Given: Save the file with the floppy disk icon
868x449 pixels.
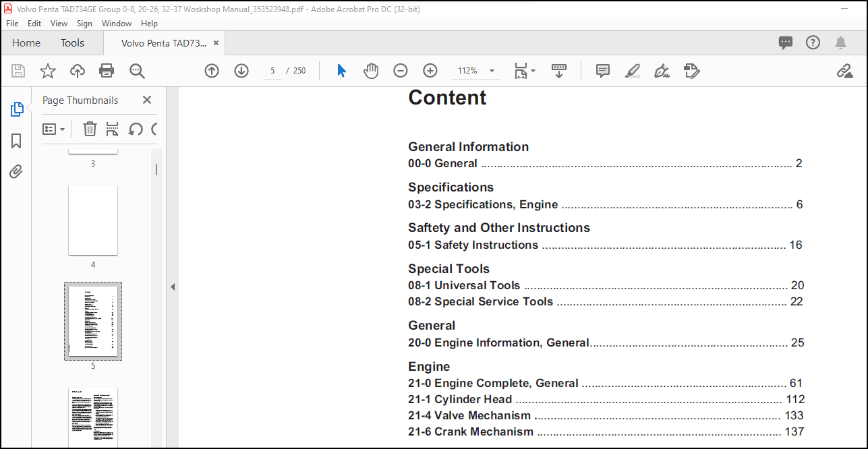Looking at the screenshot, I should pyautogui.click(x=18, y=71).
